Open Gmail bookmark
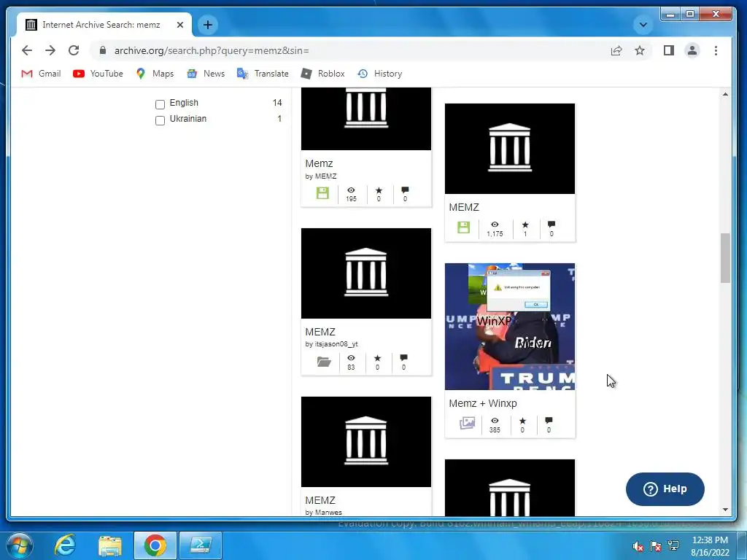The width and height of the screenshot is (747, 560). tap(42, 74)
